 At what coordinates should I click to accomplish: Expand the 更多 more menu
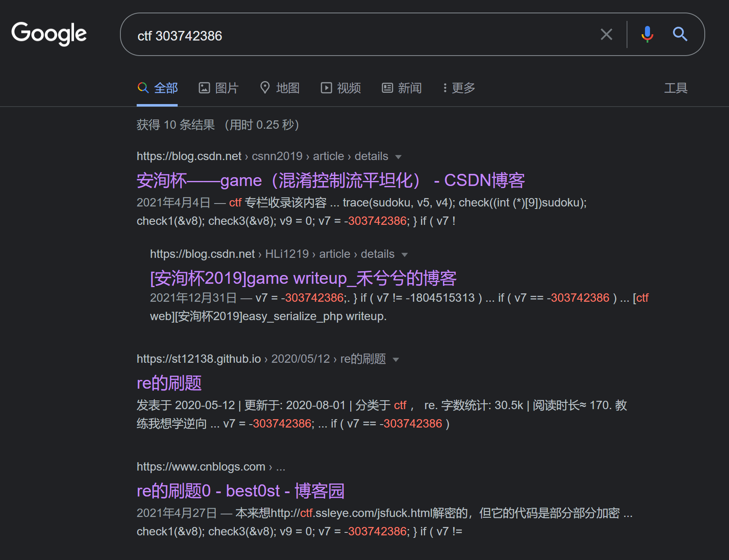coord(459,88)
